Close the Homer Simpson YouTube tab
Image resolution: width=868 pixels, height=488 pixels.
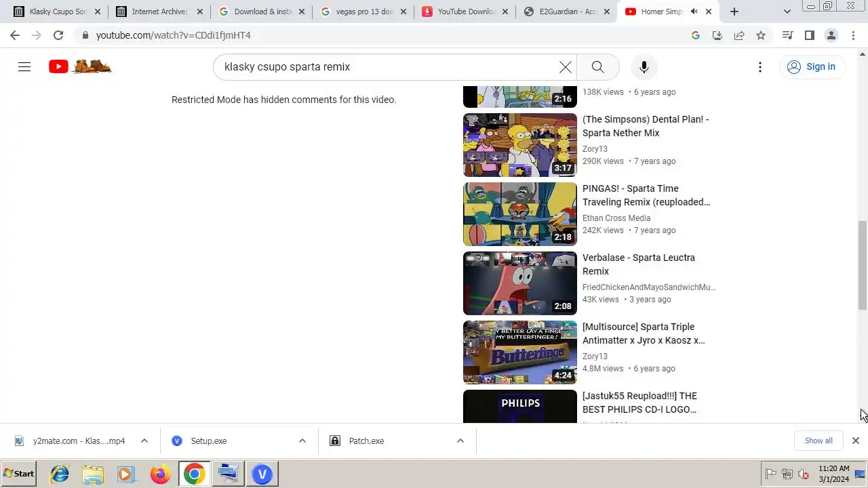(709, 12)
